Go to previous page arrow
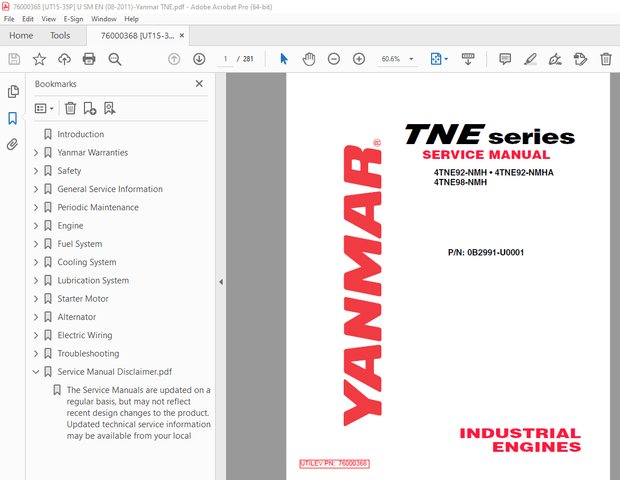 point(174,59)
